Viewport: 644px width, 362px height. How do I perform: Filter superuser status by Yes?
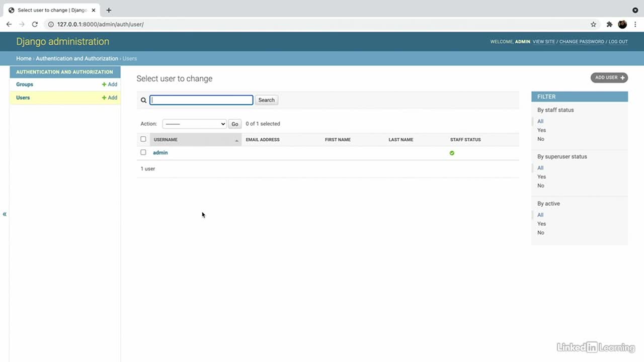click(x=542, y=177)
